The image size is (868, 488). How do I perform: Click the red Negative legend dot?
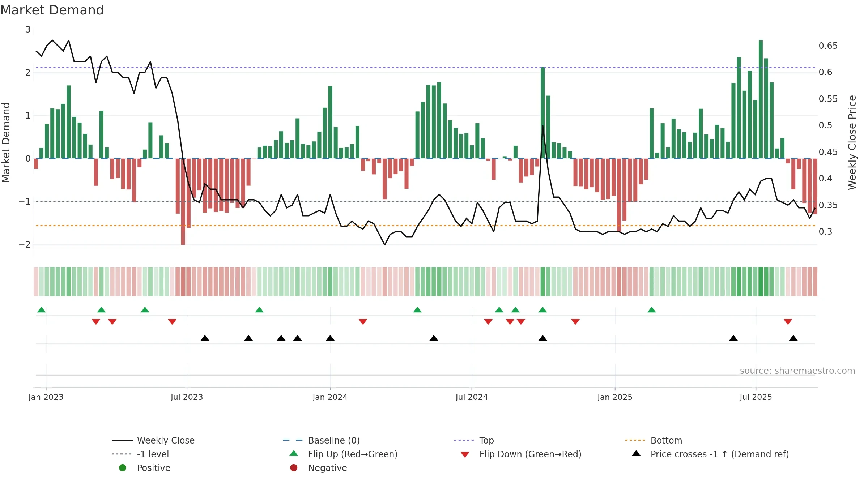click(294, 468)
